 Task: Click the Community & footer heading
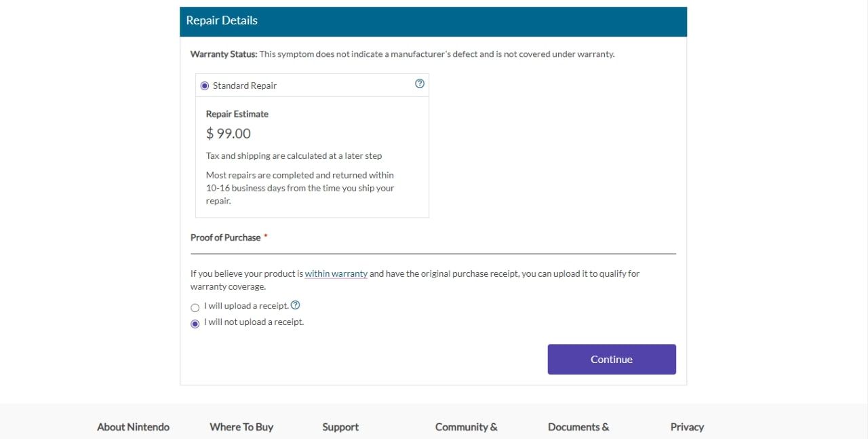tap(466, 427)
